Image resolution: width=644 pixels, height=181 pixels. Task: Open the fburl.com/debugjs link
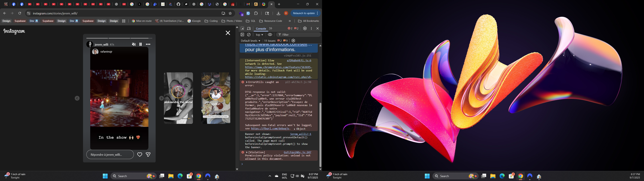pyautogui.click(x=270, y=129)
